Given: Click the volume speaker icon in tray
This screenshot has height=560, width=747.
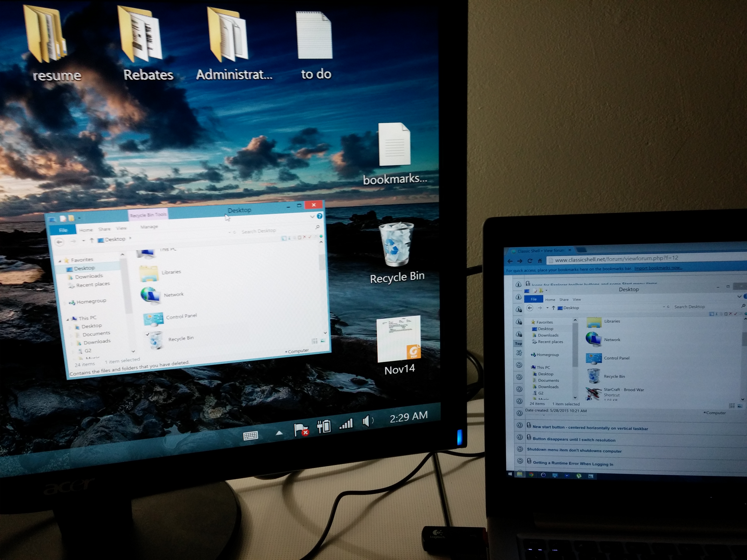Looking at the screenshot, I should (x=367, y=421).
